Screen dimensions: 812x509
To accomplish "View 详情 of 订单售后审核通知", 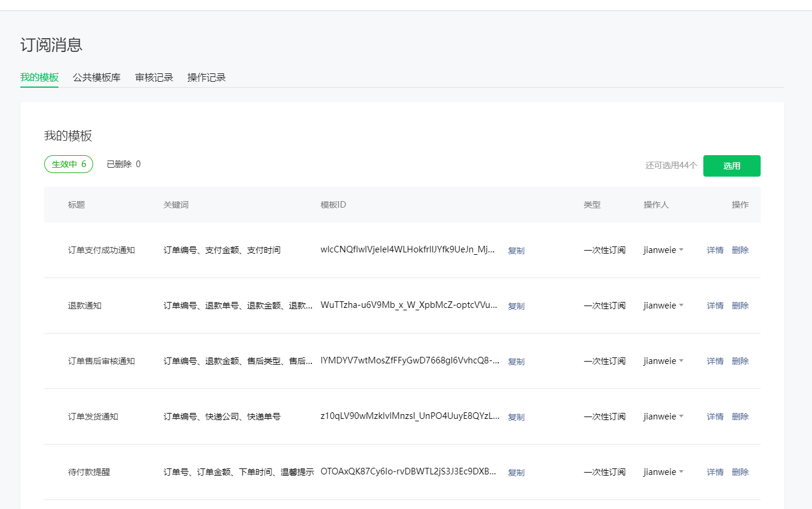I will pos(715,361).
